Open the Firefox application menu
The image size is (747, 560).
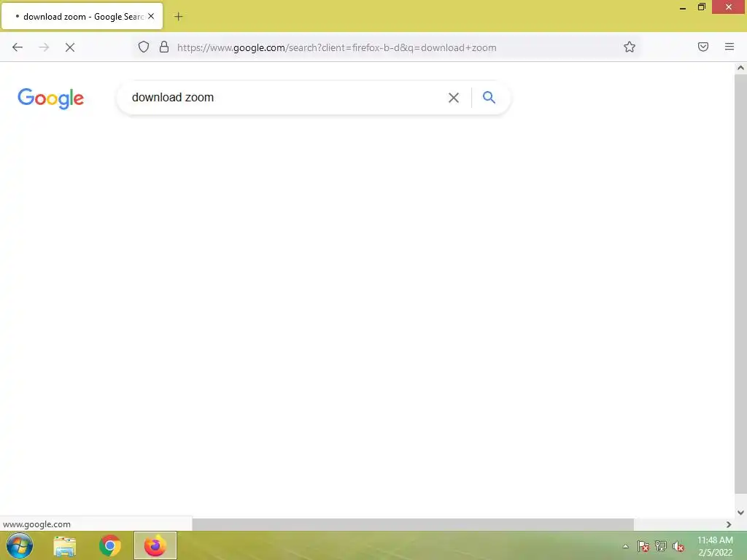click(x=729, y=47)
